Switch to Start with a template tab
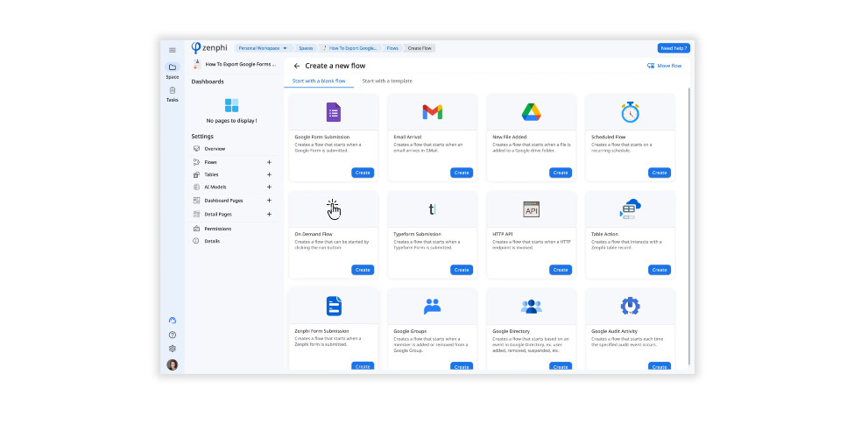Image resolution: width=868 pixels, height=438 pixels. (x=387, y=81)
